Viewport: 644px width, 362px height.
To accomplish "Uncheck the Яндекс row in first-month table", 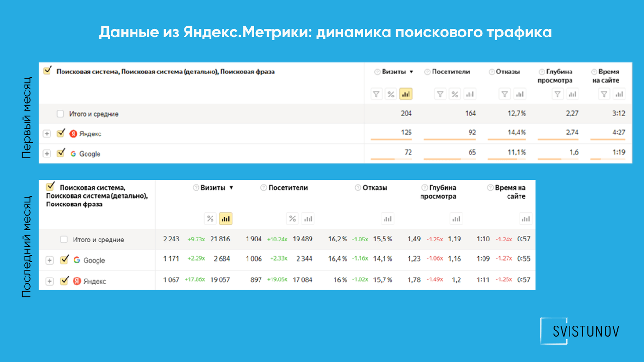I will coord(61,133).
